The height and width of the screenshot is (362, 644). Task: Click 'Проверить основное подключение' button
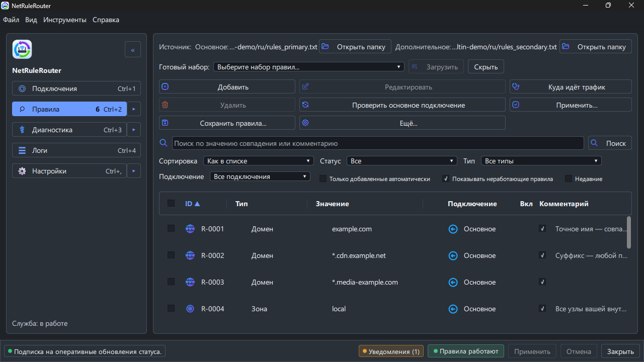point(402,105)
